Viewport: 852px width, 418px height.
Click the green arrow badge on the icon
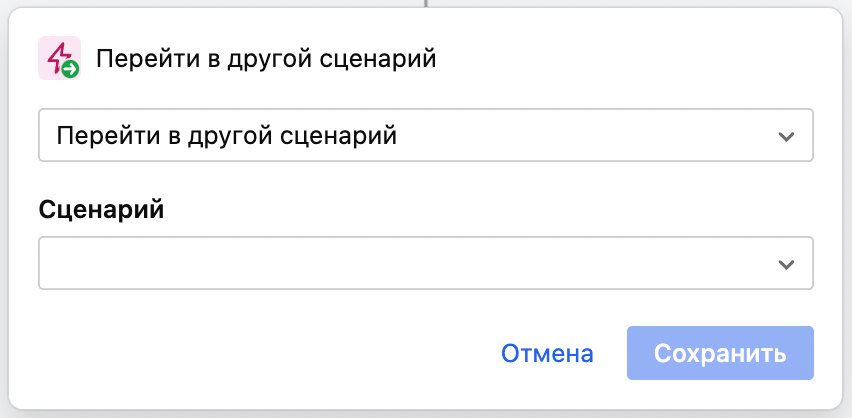pyautogui.click(x=70, y=69)
